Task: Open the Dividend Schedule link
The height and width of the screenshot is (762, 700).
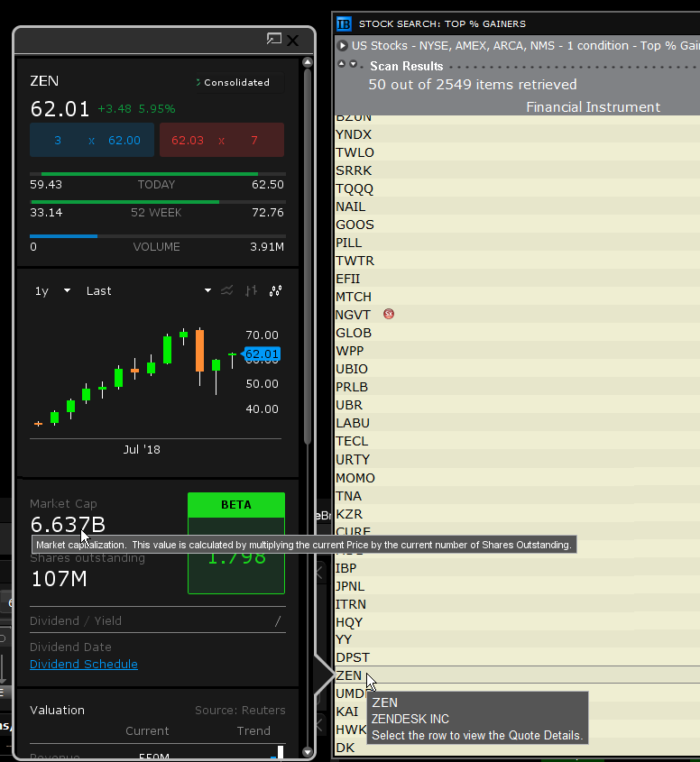Action: click(84, 665)
